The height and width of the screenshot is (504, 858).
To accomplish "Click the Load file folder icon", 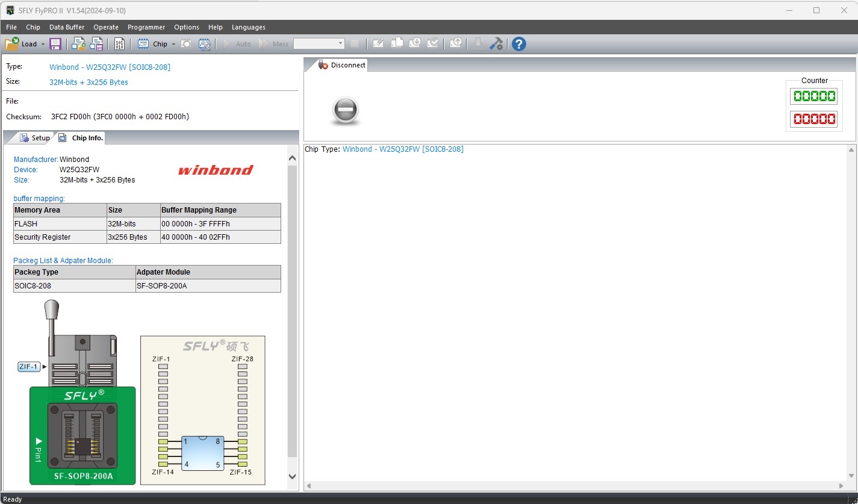I will (12, 44).
